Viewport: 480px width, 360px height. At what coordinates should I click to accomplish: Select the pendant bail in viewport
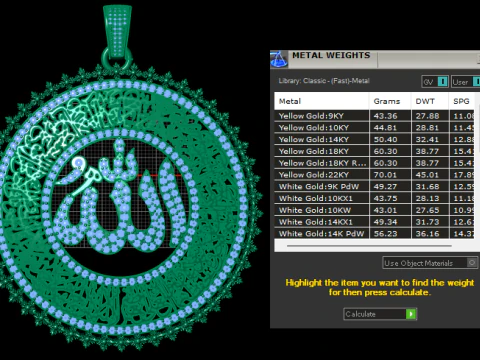click(x=117, y=33)
